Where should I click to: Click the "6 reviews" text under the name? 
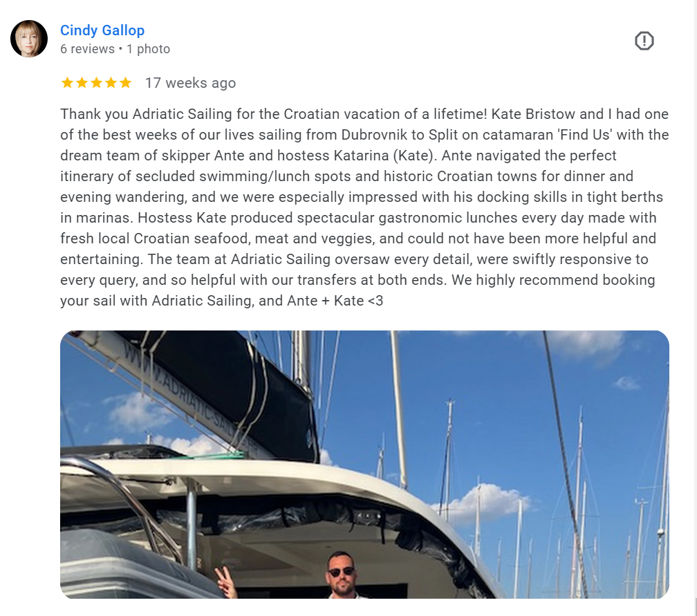click(87, 49)
